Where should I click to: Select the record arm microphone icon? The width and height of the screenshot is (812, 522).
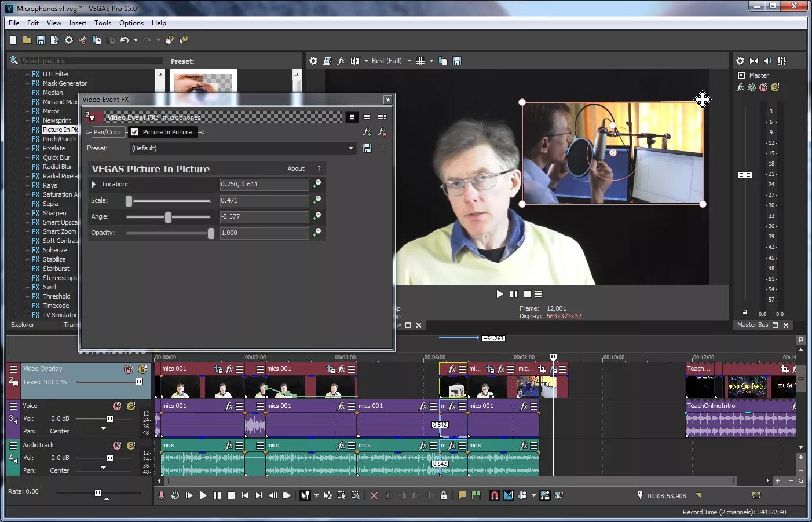[162, 495]
